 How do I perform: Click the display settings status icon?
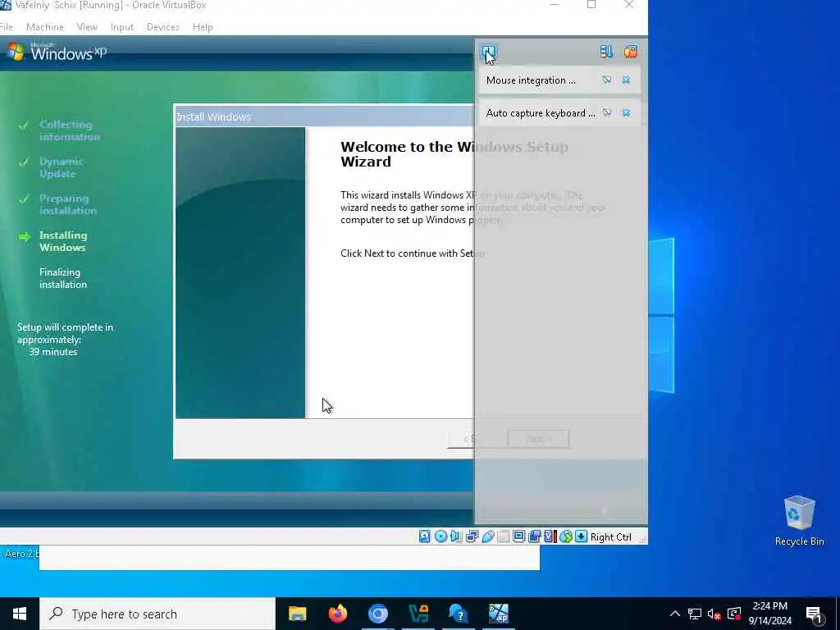coord(518,536)
